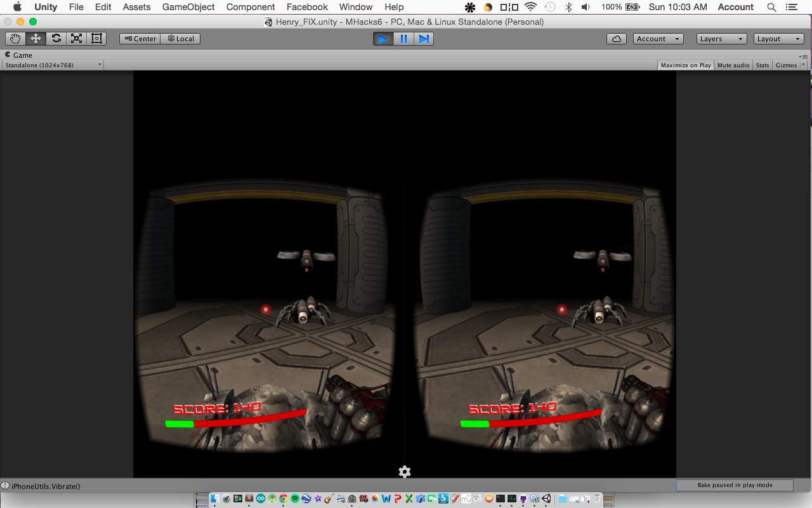Image resolution: width=812 pixels, height=508 pixels.
Task: Open the Component menu
Action: point(251,7)
